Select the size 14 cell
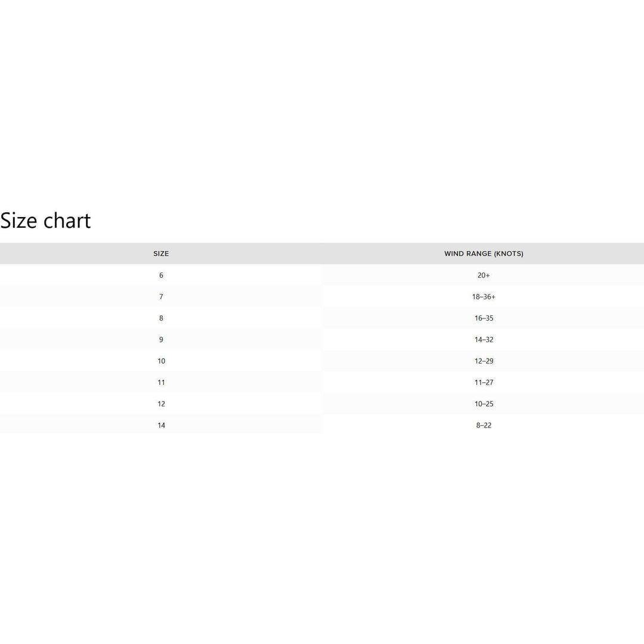This screenshot has width=644, height=644. click(x=161, y=426)
